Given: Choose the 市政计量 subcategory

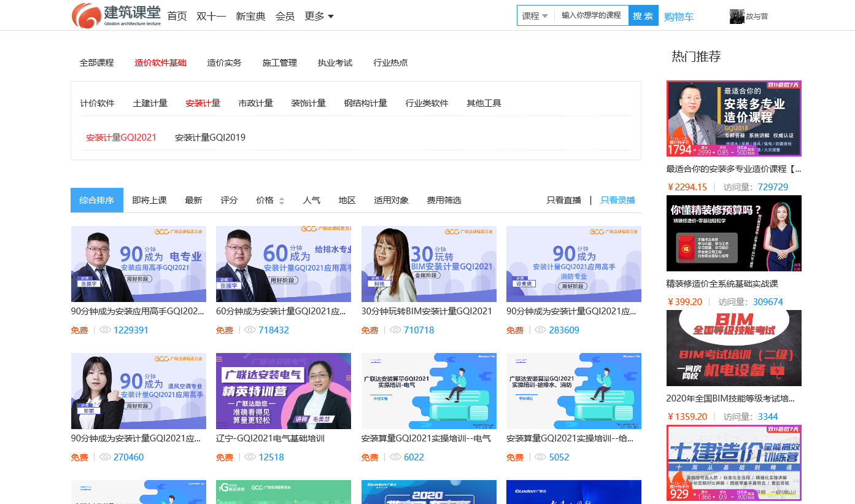Looking at the screenshot, I should 255,103.
